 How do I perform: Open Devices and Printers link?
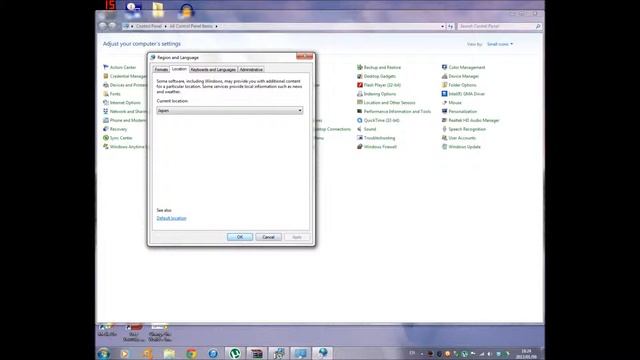point(128,85)
